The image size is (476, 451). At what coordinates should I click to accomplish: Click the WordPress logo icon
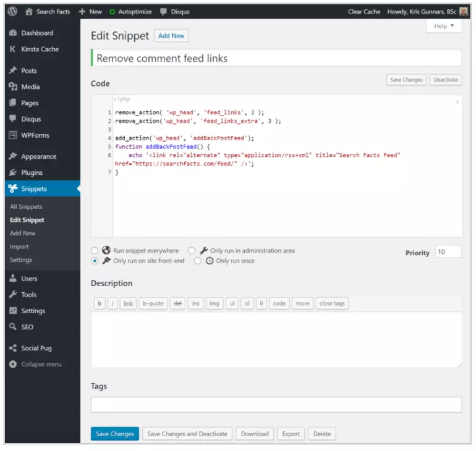click(x=12, y=12)
